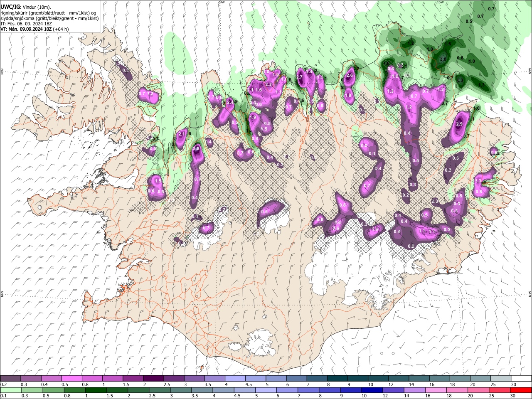Select the top-row legend swatch between 12 and 14

pos(399,379)
